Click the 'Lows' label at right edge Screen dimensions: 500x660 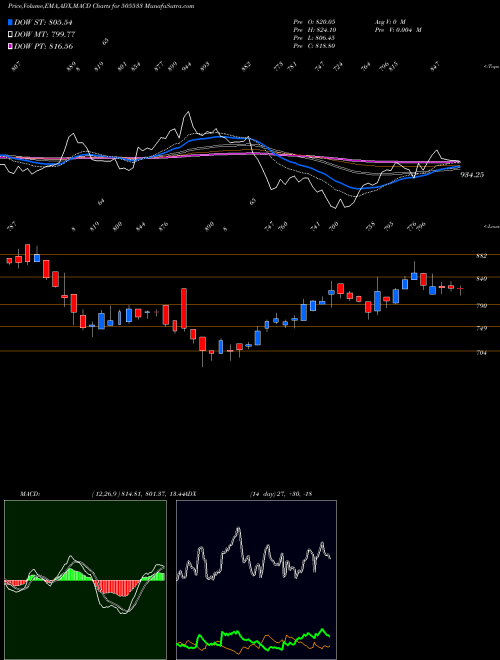click(491, 226)
